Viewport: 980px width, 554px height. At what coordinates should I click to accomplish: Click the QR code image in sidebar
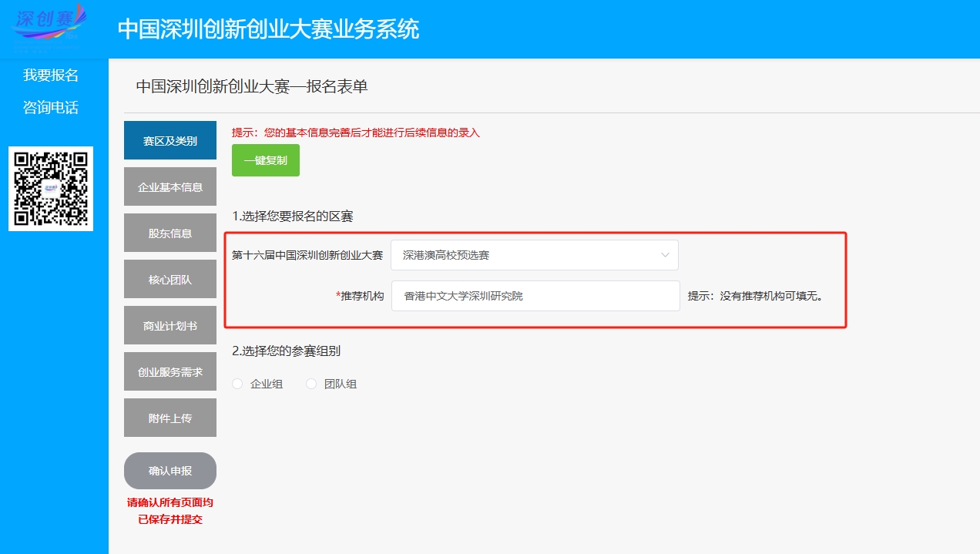[x=51, y=189]
